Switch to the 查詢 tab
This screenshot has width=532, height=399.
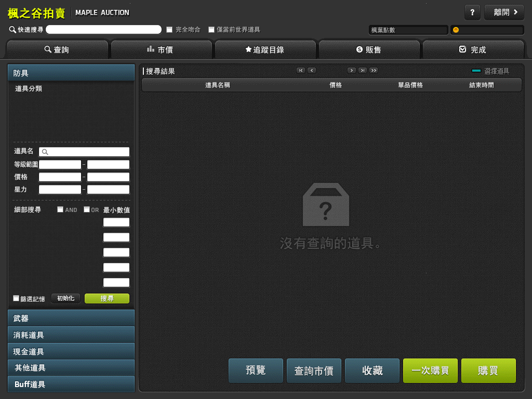click(57, 50)
